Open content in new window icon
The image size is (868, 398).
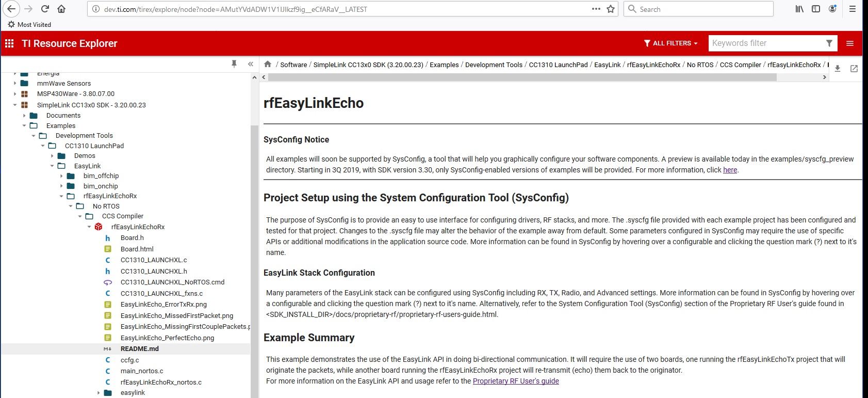pos(854,69)
